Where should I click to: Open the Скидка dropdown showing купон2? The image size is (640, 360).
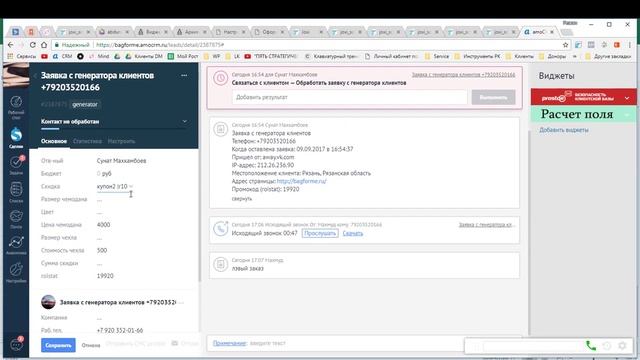(115, 187)
